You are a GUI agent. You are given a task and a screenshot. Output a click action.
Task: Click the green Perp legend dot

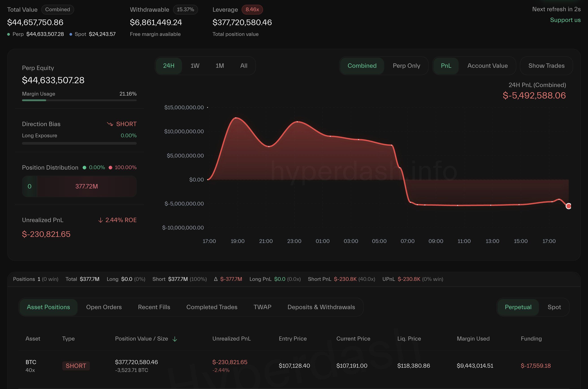pos(9,34)
